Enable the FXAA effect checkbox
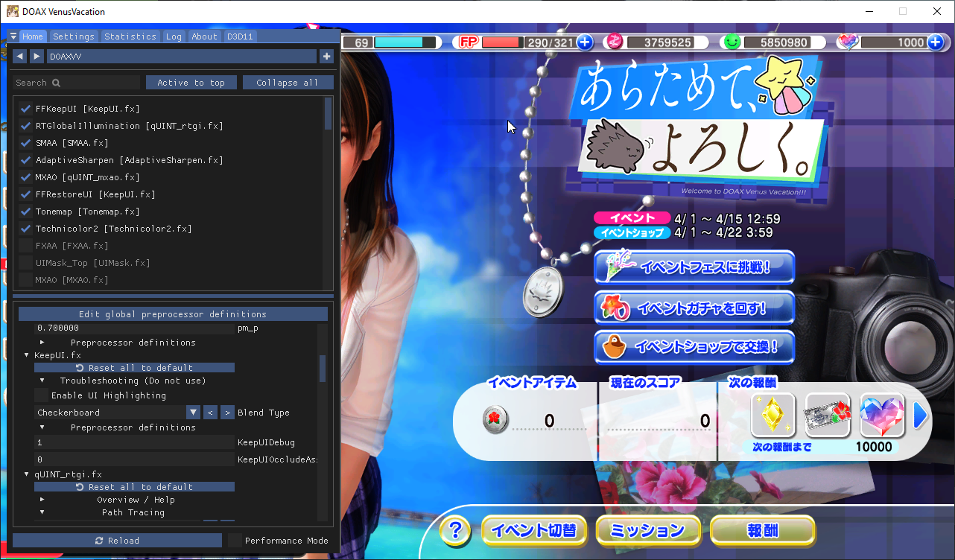 click(x=26, y=246)
